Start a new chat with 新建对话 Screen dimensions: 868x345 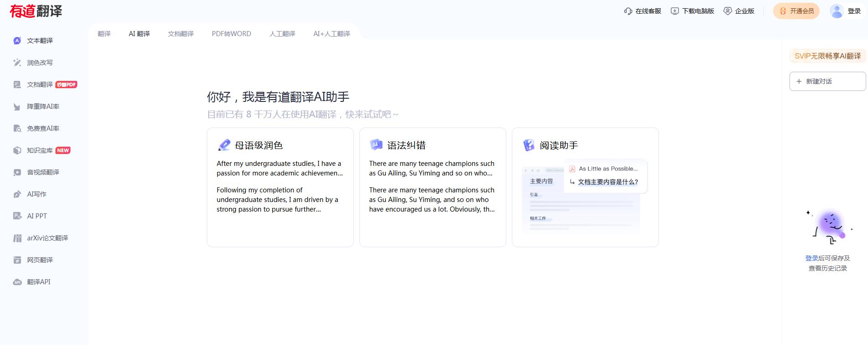(x=827, y=81)
